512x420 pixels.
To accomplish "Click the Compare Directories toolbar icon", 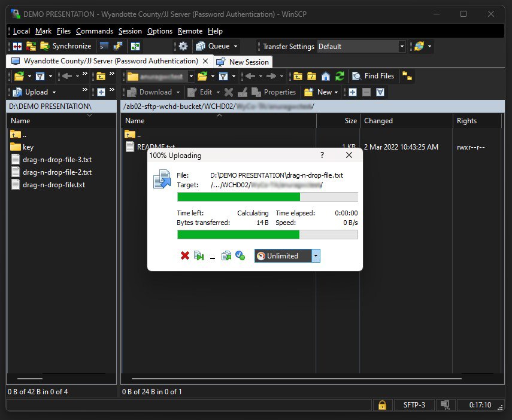I will [17, 46].
